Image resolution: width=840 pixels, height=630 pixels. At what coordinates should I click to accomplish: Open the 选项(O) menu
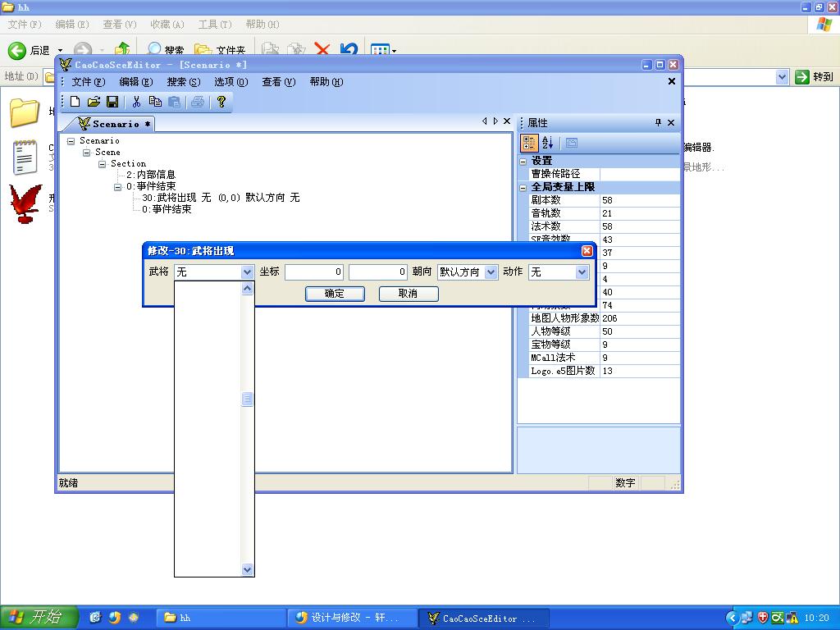coord(231,82)
